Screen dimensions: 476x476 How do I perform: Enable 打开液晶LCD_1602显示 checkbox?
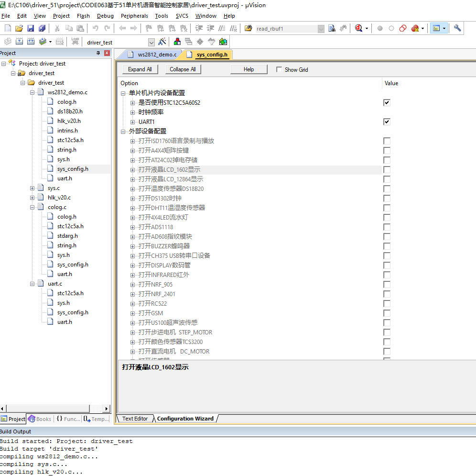pyautogui.click(x=387, y=170)
